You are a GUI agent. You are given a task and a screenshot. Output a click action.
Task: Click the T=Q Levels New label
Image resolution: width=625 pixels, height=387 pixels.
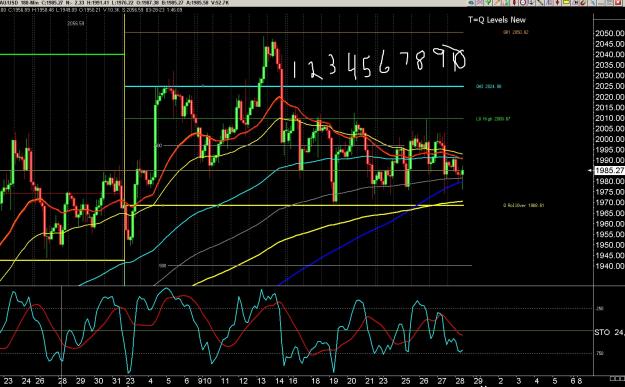497,20
